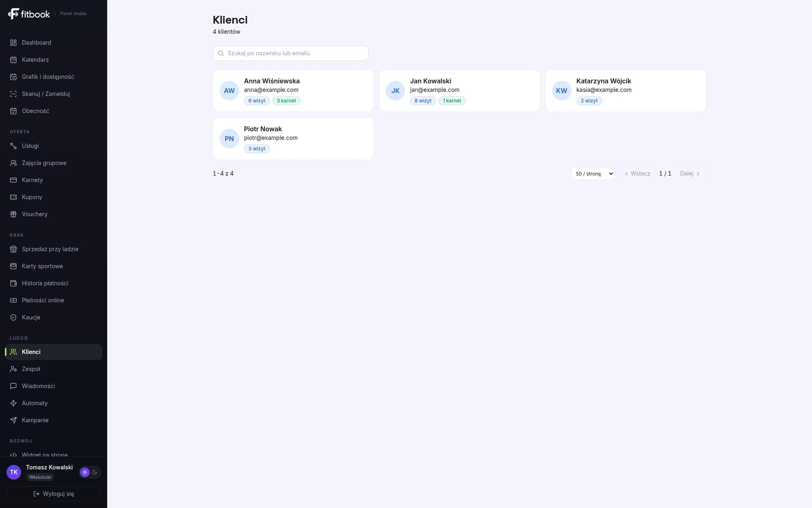Click the Kaucje shield icon
The height and width of the screenshot is (508, 812).
(13, 317)
